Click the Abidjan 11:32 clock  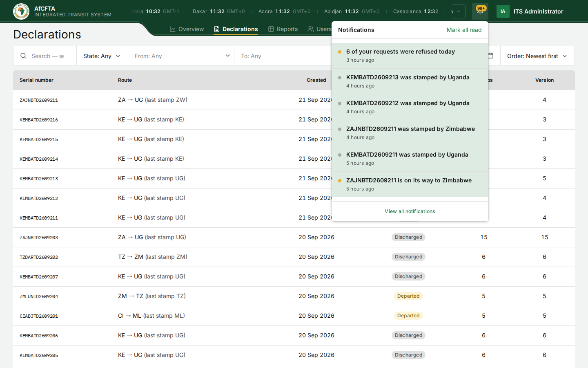click(x=352, y=11)
